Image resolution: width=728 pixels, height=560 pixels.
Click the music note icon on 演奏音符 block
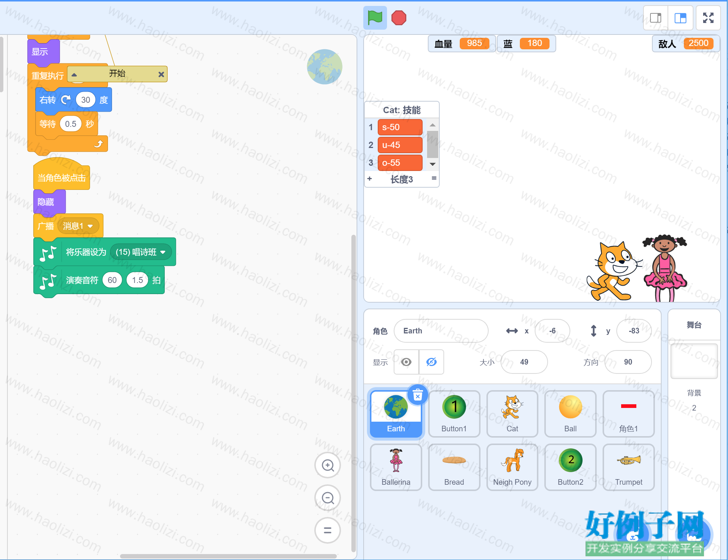pos(49,281)
